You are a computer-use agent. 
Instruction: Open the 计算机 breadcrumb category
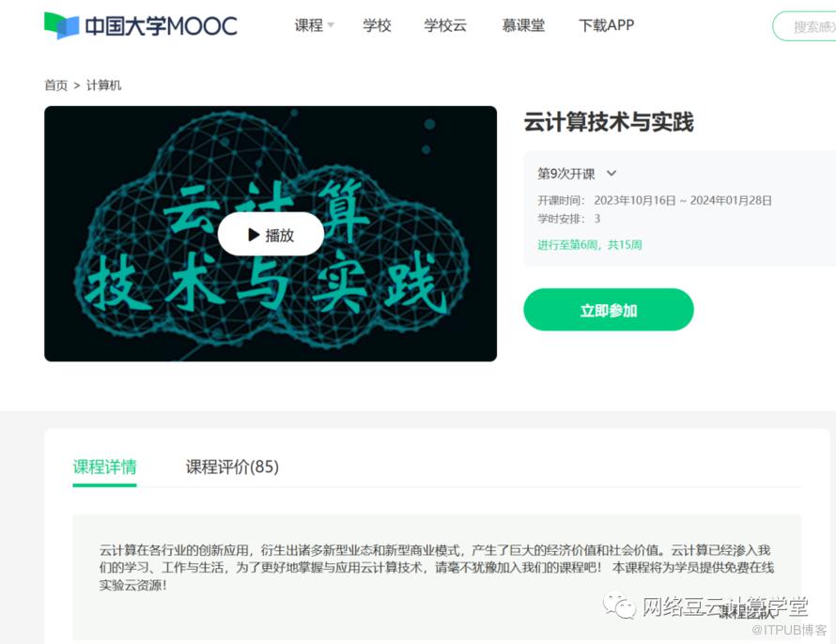point(104,85)
